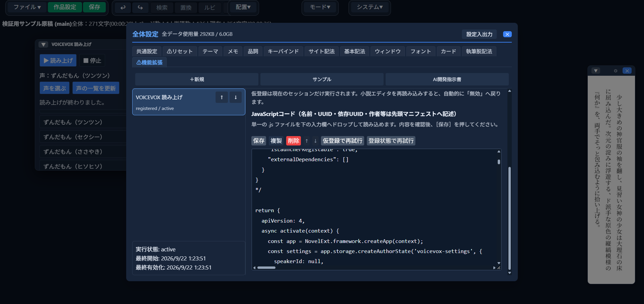This screenshot has height=304, width=644.
Task: Click 声の一覧を更新 button
Action: [x=96, y=88]
